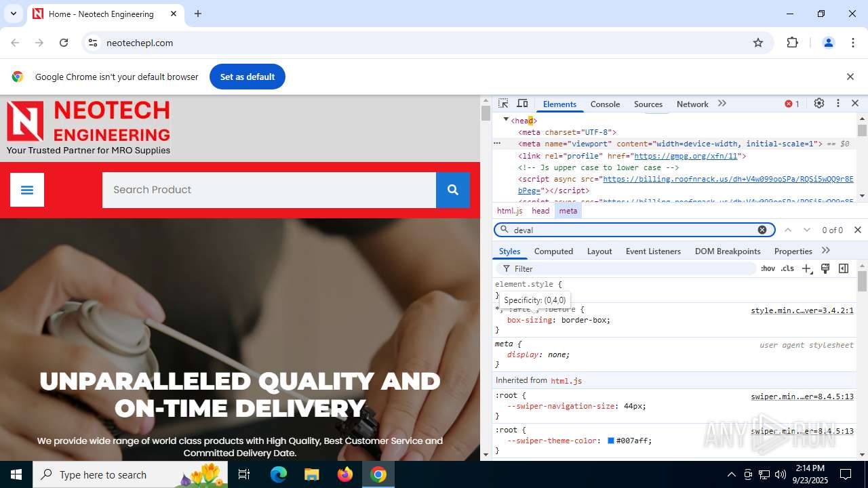
Task: Open the Properties tab
Action: pyautogui.click(x=793, y=251)
